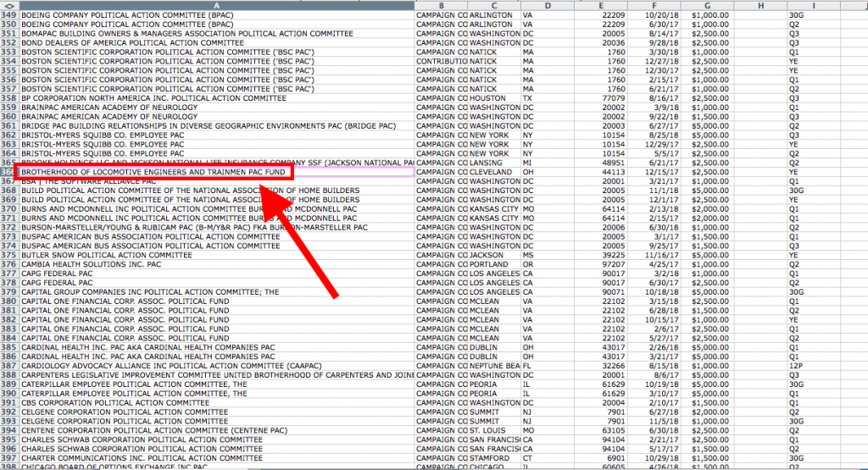Image resolution: width=868 pixels, height=470 pixels.
Task: Click the PORTLAND city cell
Action: [x=494, y=264]
